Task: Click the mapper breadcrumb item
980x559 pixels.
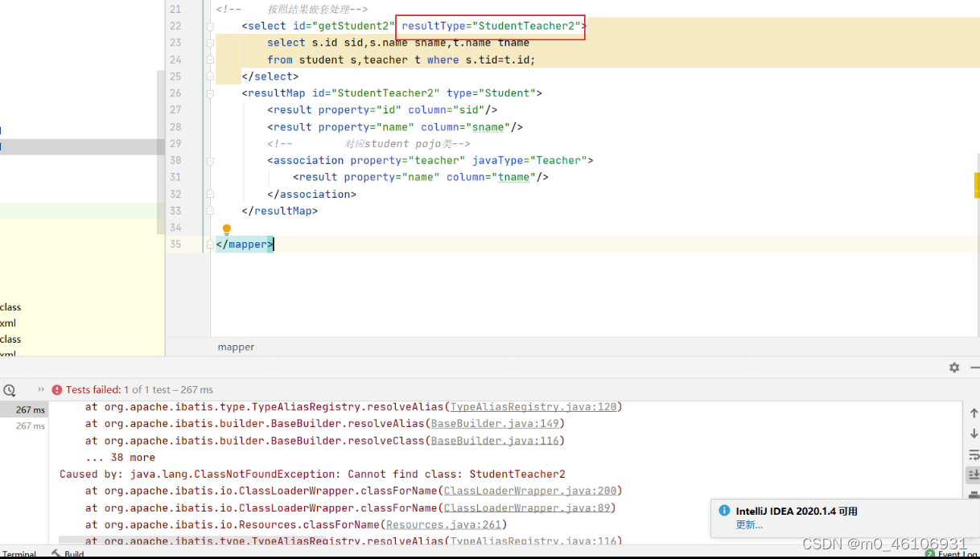Action: [235, 347]
